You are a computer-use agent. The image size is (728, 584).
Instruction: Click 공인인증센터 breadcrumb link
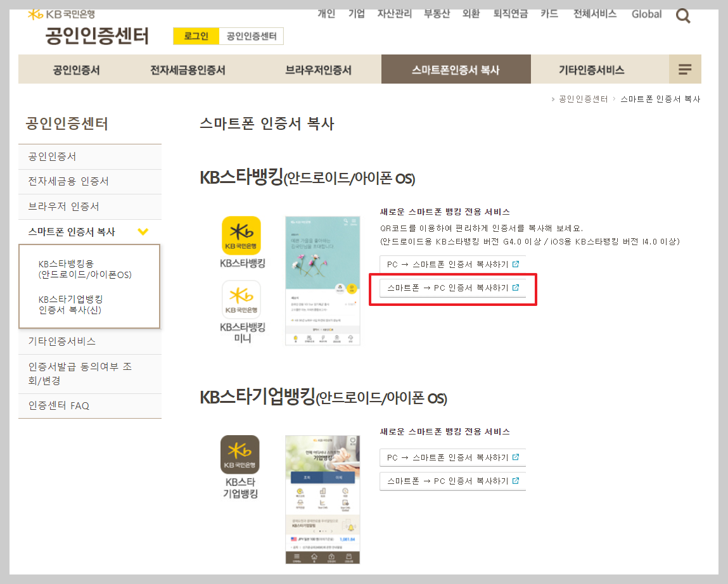pos(583,99)
